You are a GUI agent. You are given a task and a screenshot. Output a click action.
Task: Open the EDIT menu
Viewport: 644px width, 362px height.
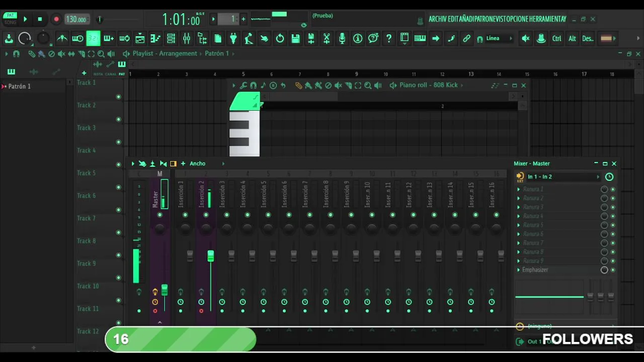point(453,19)
